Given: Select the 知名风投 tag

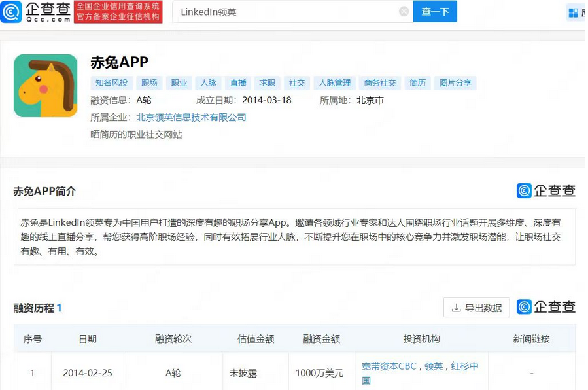Looking at the screenshot, I should [111, 83].
